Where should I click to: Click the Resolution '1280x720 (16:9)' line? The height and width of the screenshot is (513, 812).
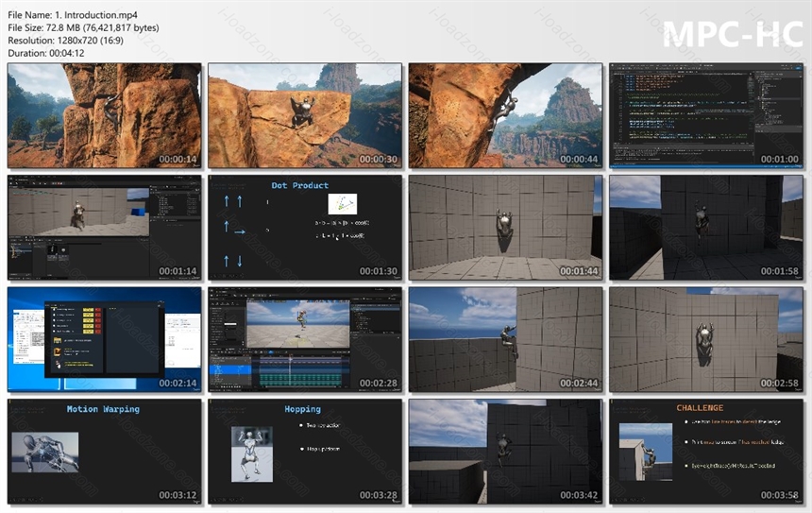pyautogui.click(x=66, y=40)
